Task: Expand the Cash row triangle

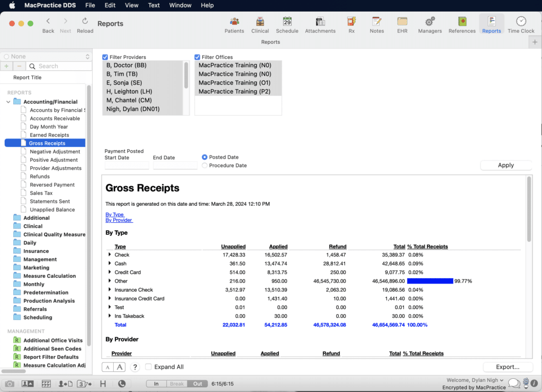Action: [110, 263]
